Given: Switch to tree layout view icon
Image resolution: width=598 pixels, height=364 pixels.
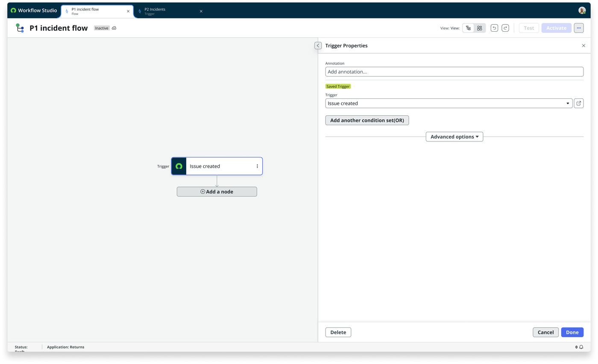Looking at the screenshot, I should [x=469, y=28].
